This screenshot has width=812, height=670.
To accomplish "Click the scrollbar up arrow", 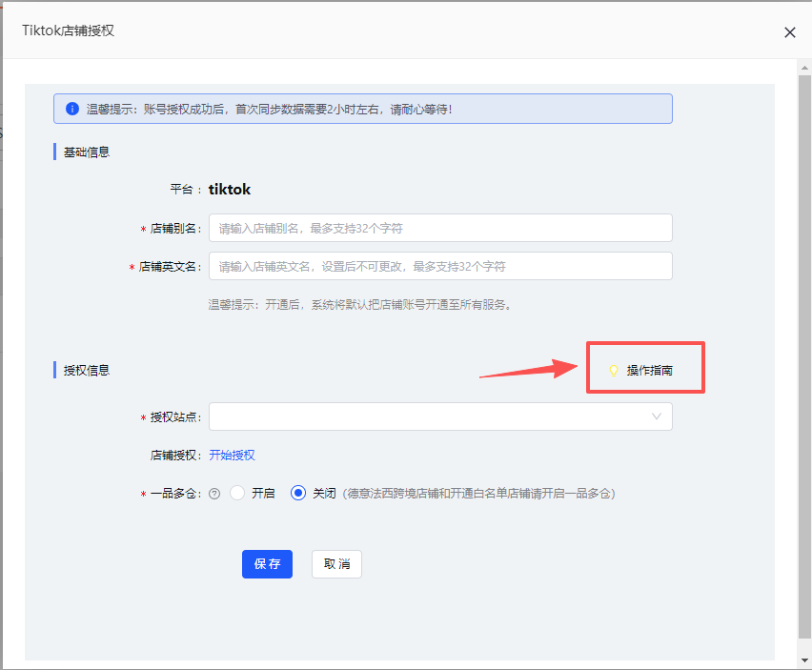I will [x=805, y=69].
